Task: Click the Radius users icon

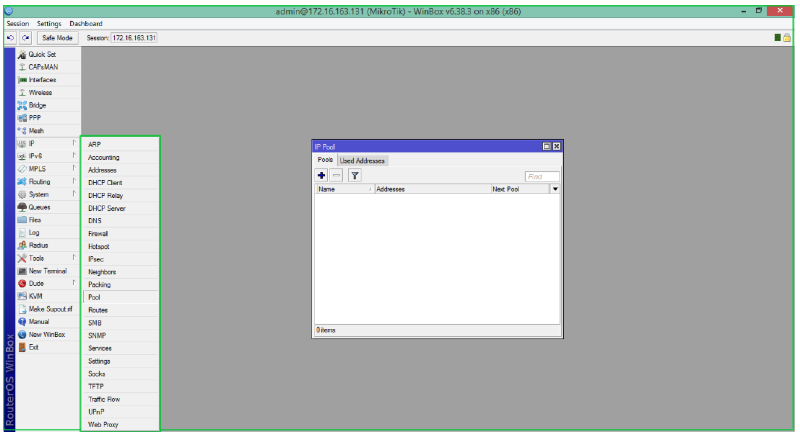Action: pos(22,246)
